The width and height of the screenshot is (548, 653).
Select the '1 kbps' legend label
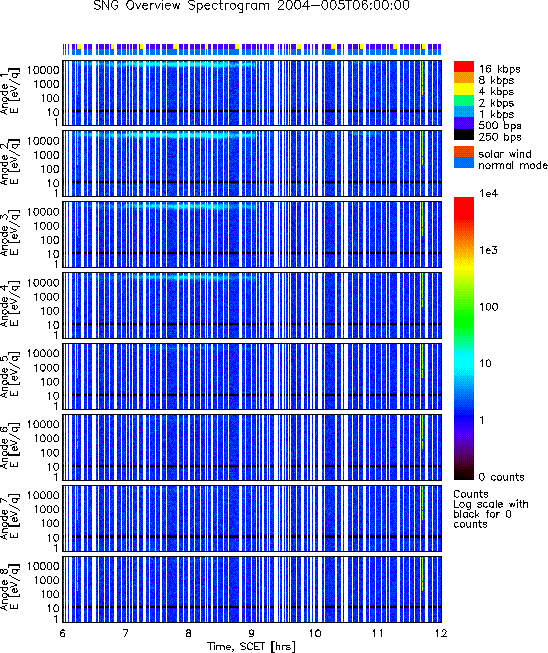coord(496,114)
